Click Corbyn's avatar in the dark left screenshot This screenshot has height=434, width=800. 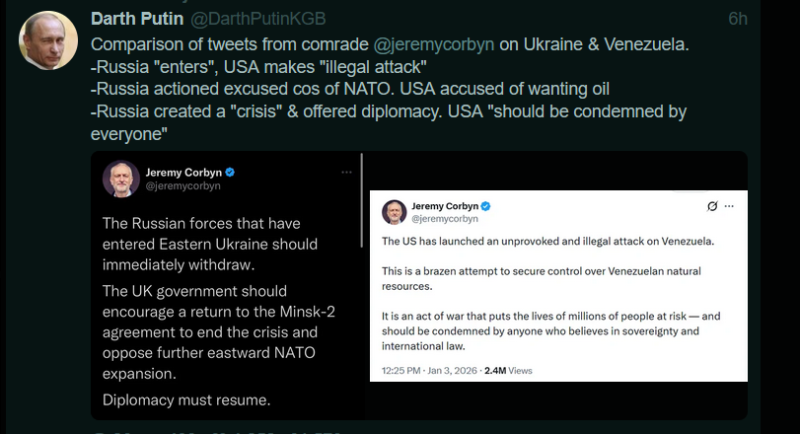121,178
